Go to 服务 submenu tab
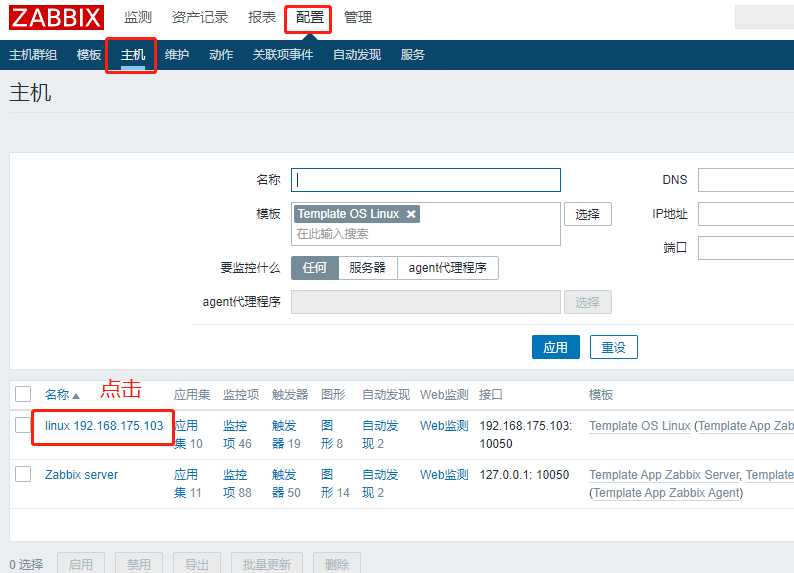The image size is (794, 573). click(412, 55)
